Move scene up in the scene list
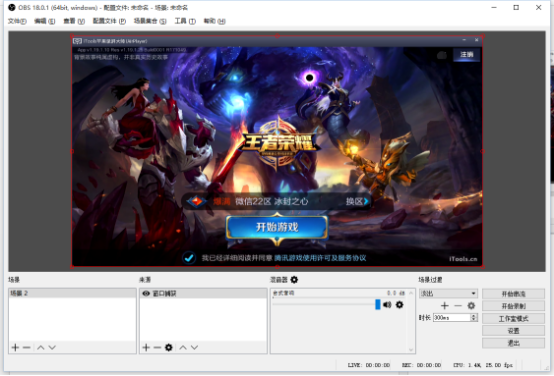This screenshot has width=554, height=376. pos(41,348)
